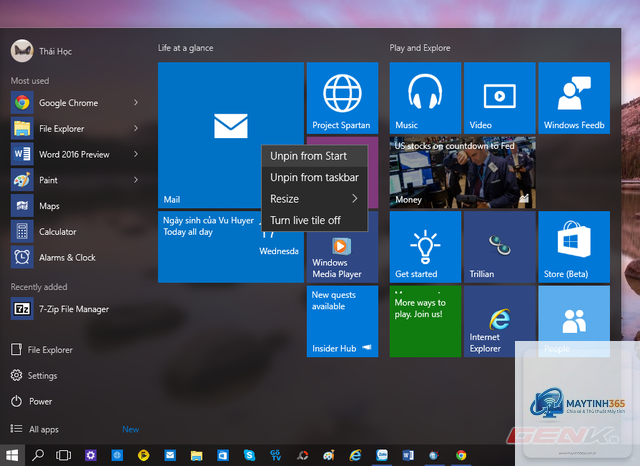Open the Go TV taskbar icon

276,455
